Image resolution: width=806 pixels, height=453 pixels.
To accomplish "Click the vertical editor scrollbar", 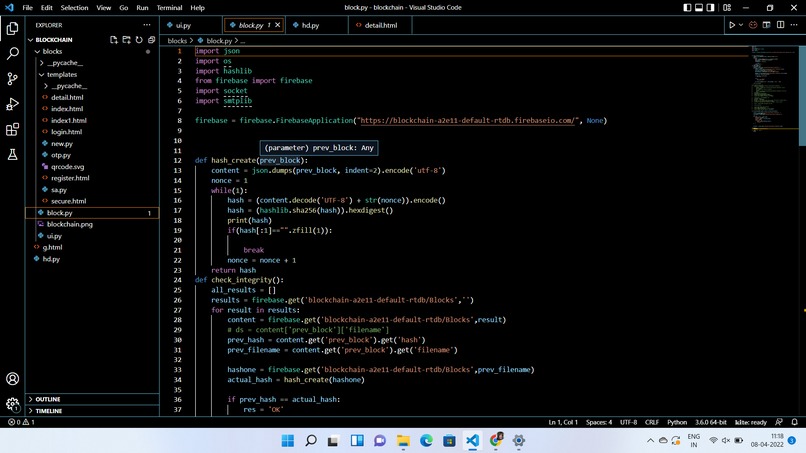I will click(802, 95).
